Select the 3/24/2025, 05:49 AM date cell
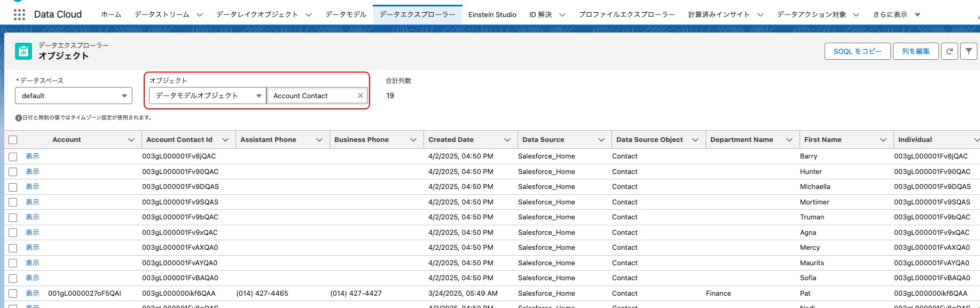Image resolution: width=980 pixels, height=308 pixels. [463, 294]
